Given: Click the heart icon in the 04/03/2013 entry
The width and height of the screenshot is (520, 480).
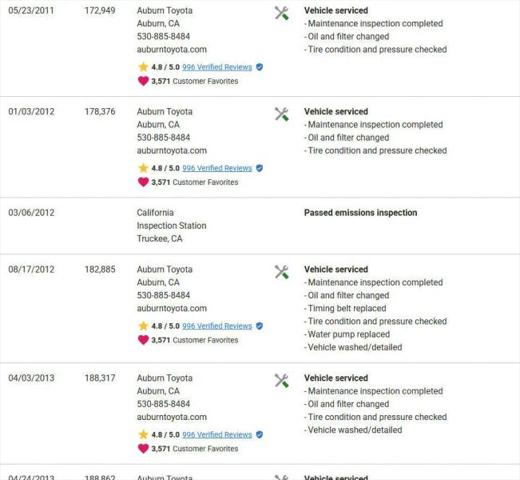Looking at the screenshot, I should coord(143,449).
